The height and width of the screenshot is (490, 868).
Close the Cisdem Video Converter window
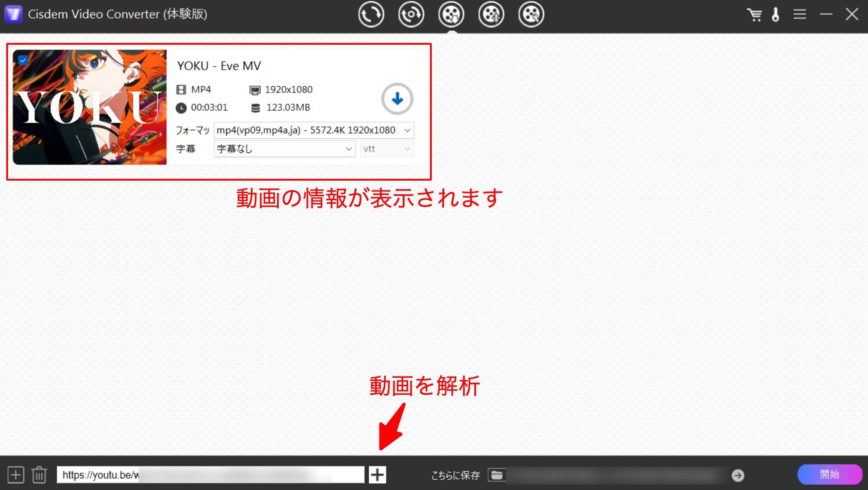[852, 14]
